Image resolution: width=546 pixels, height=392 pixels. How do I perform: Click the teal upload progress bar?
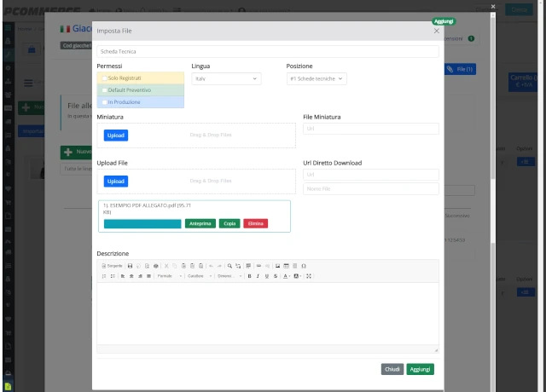142,223
